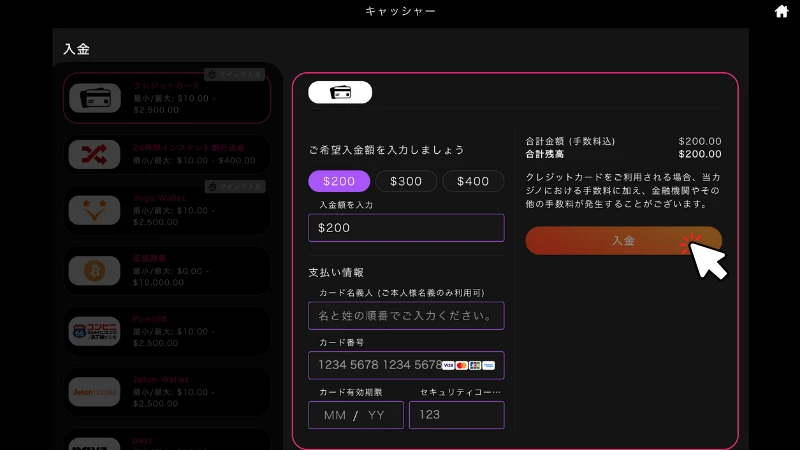Submit the deposit with the orange 入金 button
This screenshot has height=450, width=800.
pos(623,240)
